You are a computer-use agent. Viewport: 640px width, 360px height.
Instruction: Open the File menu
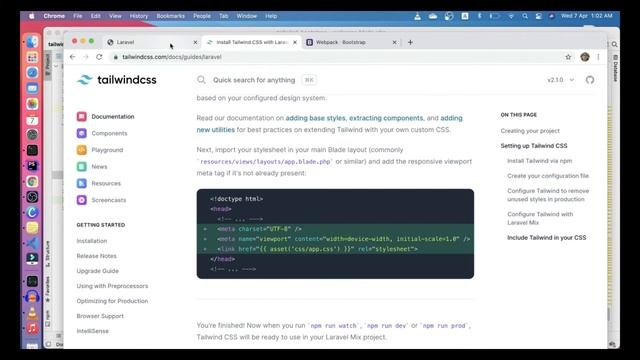click(x=78, y=16)
